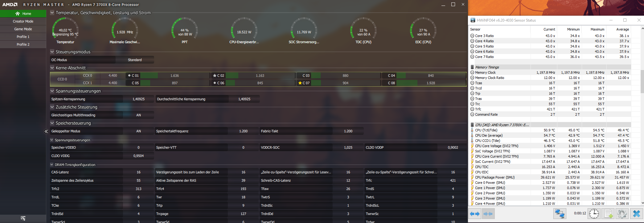Screen dimensions: 644x223
Task: Open Profile 1
Action: coord(23,37)
